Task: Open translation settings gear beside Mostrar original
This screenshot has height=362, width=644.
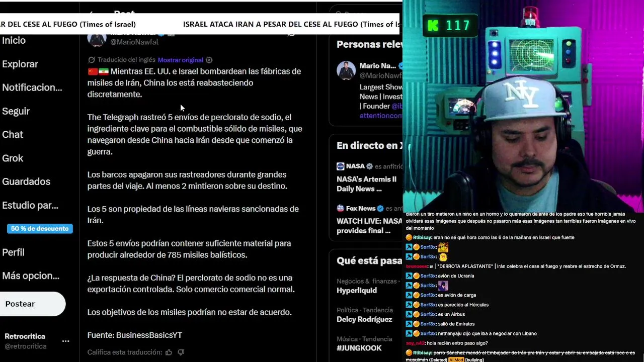Action: [209, 60]
